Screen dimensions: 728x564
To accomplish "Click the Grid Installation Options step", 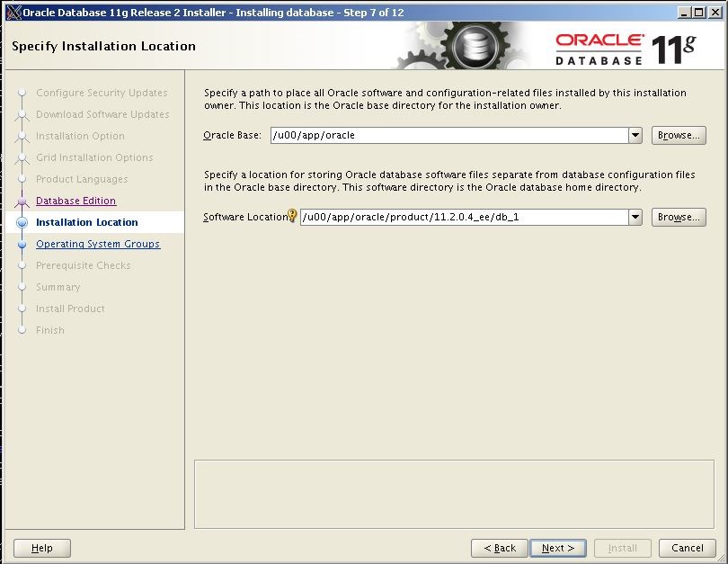I will click(x=94, y=157).
